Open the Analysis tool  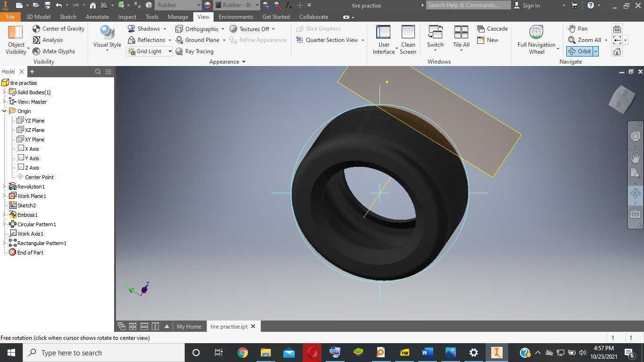point(48,40)
